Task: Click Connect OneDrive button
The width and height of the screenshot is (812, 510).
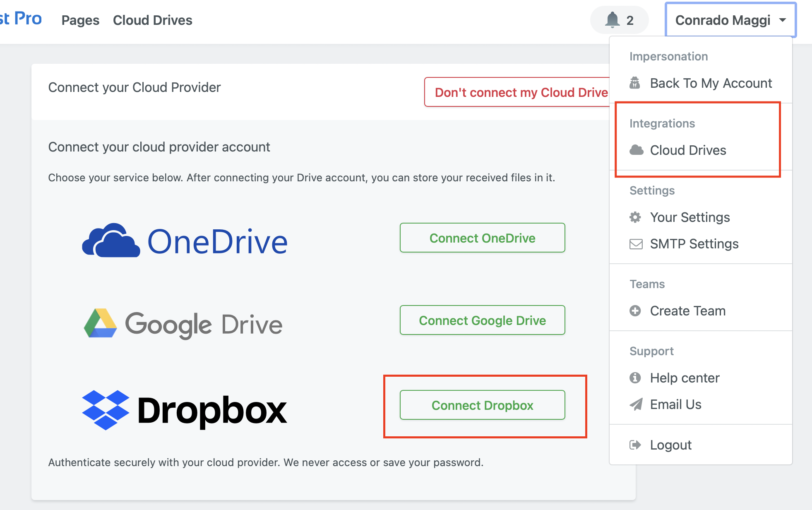Action: [x=482, y=238]
